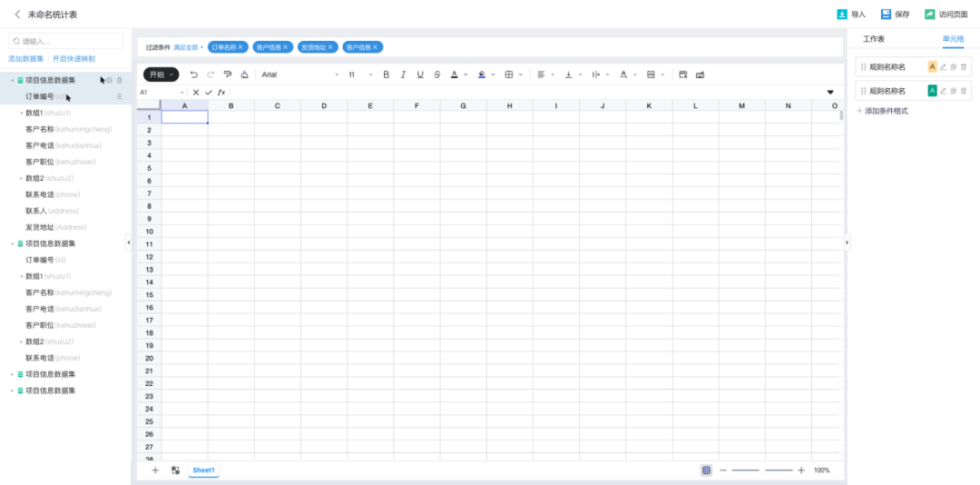This screenshot has height=485, width=980.
Task: Click the zoom slider at the bottom
Action: click(762, 470)
